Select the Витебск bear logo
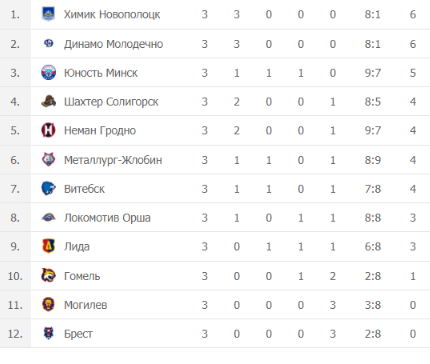The image size is (430, 364). 48,189
